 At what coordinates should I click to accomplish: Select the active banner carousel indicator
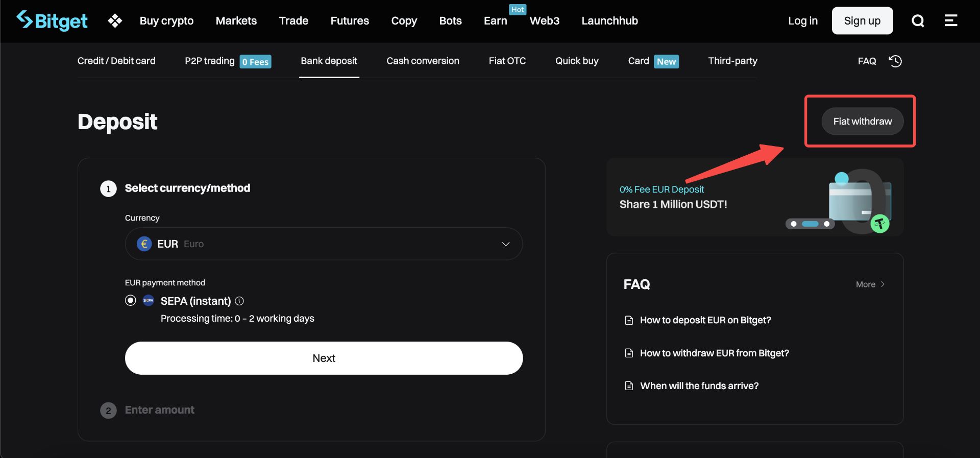[x=810, y=224]
